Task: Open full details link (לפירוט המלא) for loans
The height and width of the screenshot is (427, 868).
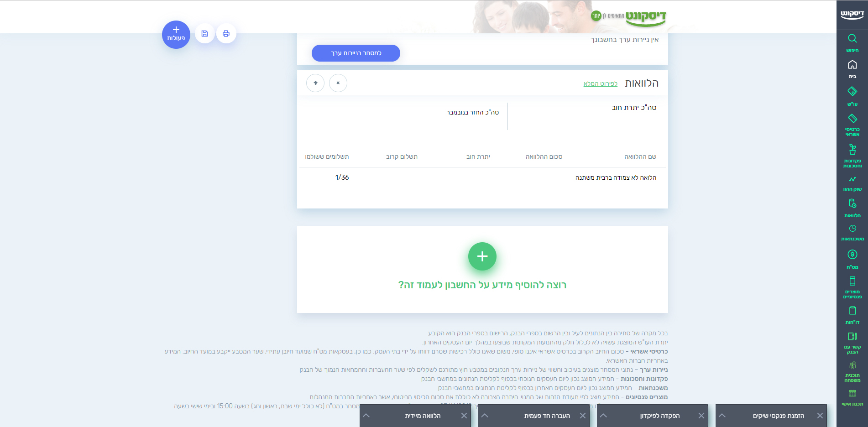Action: [x=600, y=83]
